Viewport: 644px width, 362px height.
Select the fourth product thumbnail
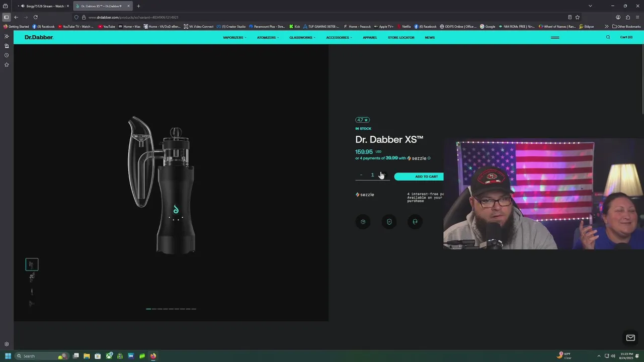tap(32, 303)
